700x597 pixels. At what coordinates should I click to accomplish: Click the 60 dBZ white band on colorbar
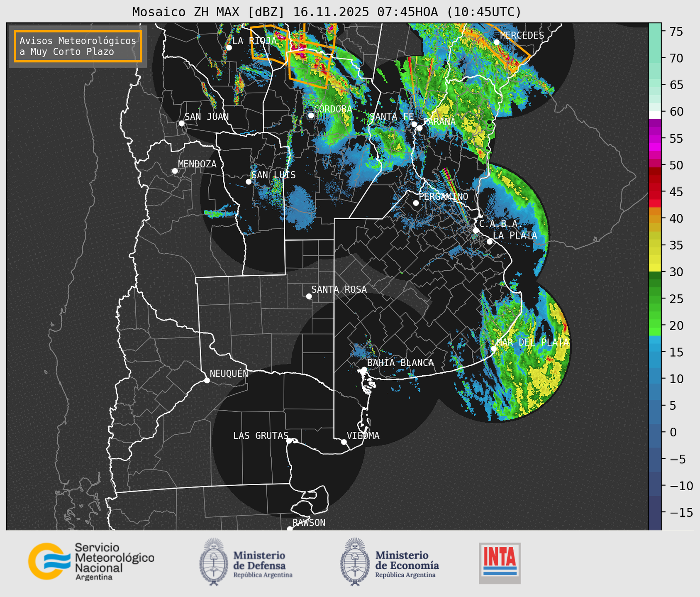(x=655, y=115)
